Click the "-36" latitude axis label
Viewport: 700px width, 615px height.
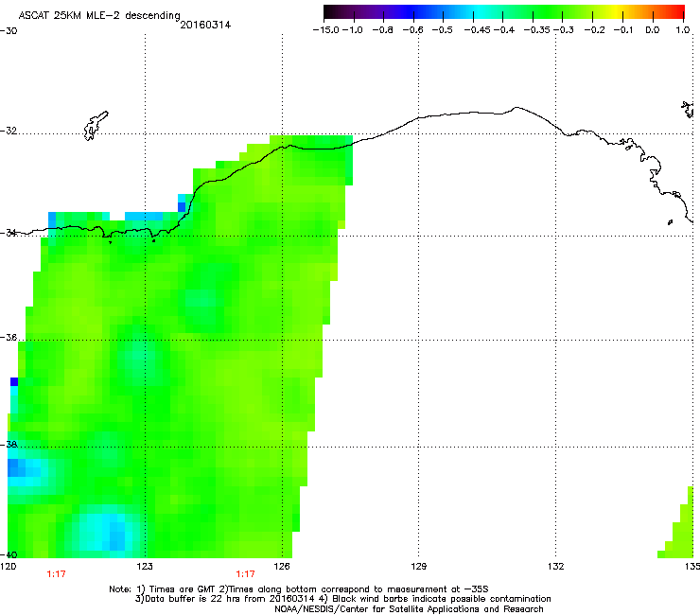click(x=9, y=337)
